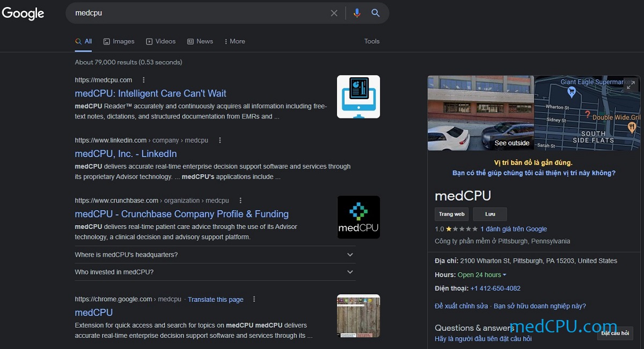Open options dots next to medcpu.com URL
644x349 pixels.
(143, 80)
